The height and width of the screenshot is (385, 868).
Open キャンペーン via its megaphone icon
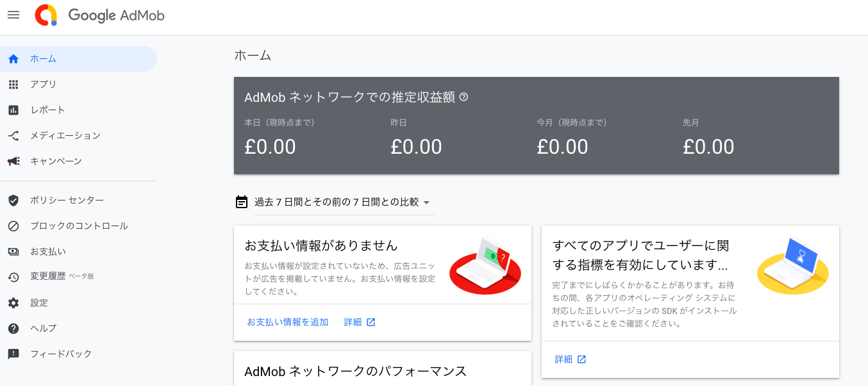coord(13,161)
